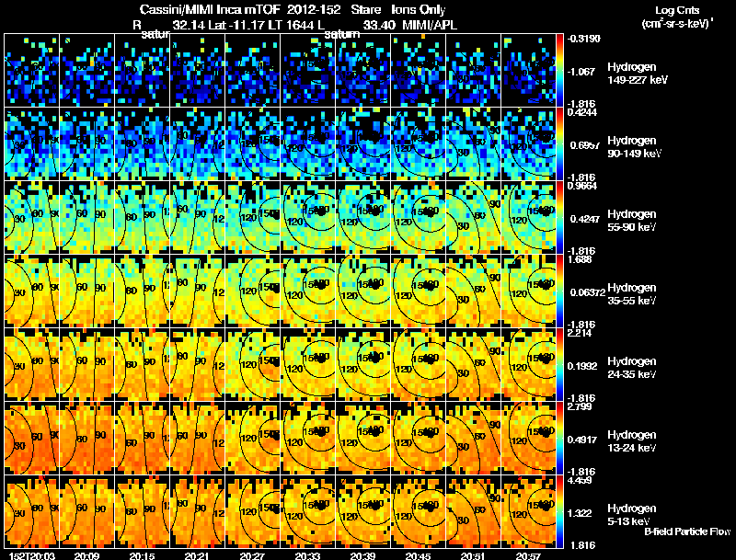Click the '152T20:03' time label
Viewport: 736px width, 560px height.
tap(32, 555)
